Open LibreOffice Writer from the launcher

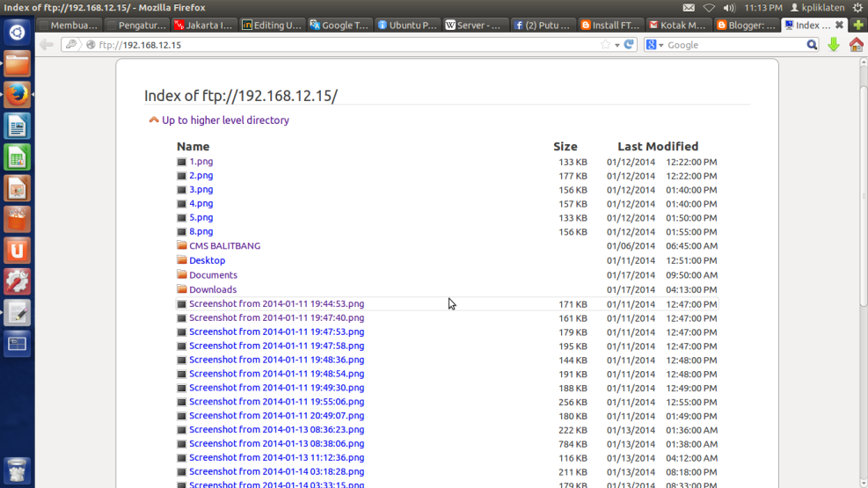18,126
